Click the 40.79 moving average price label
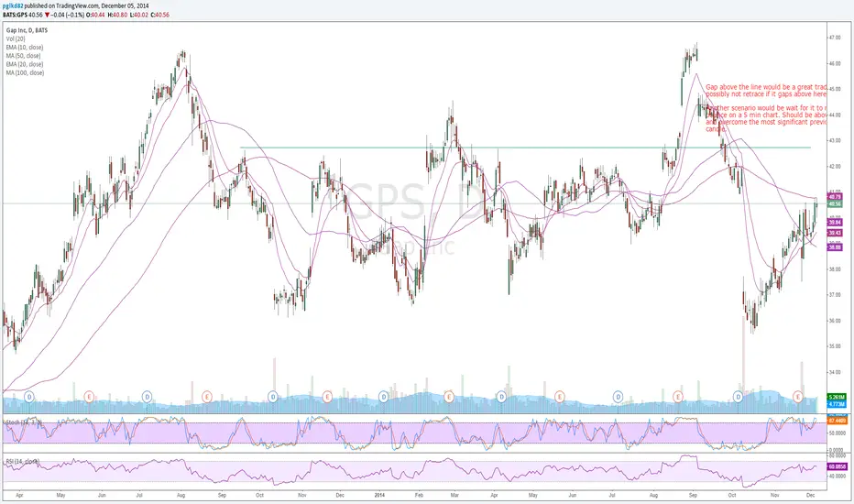Image resolution: width=854 pixels, height=504 pixels. 835,196
